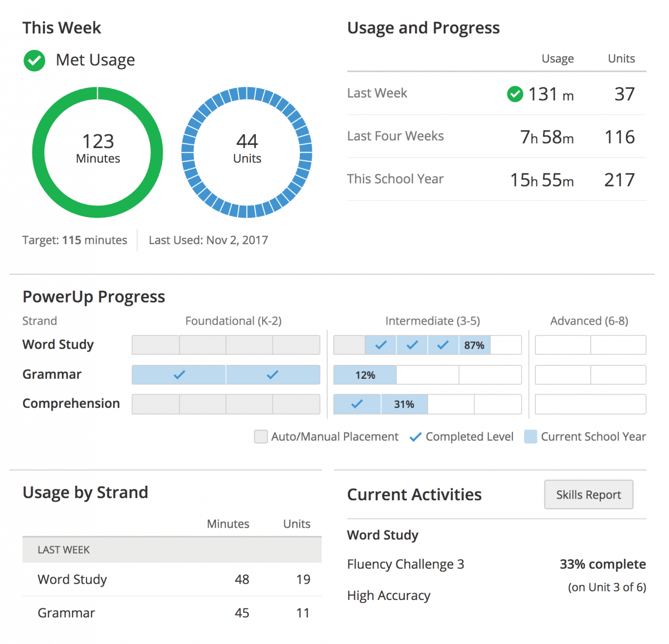
Task: Select the Last Four Weeks row
Action: (496, 136)
